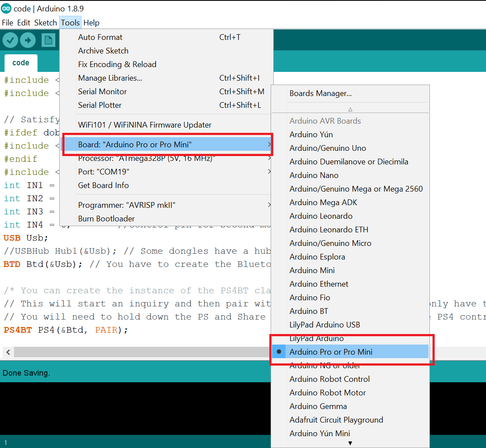486x448 pixels.
Task: Select Arduino Robot Control
Action: (x=350, y=379)
